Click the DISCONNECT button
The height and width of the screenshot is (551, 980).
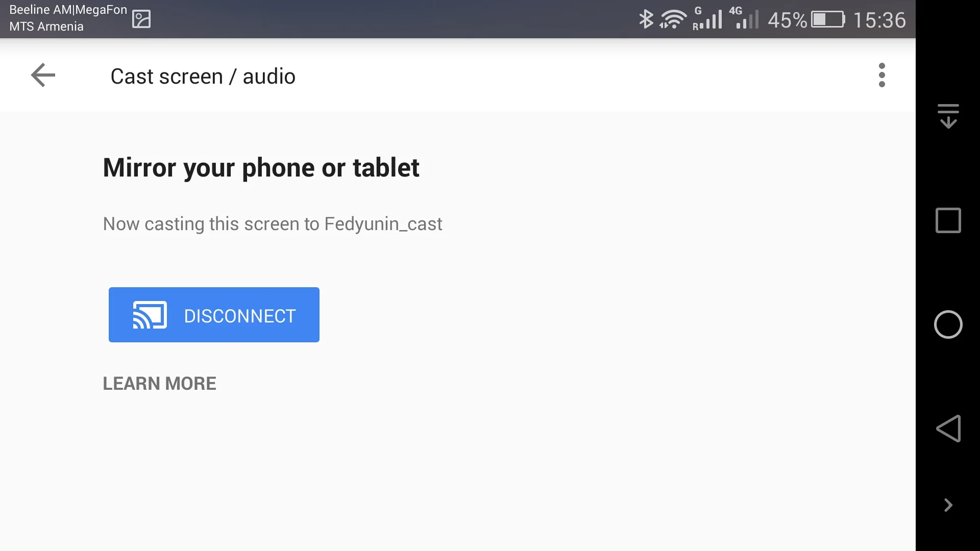coord(214,315)
